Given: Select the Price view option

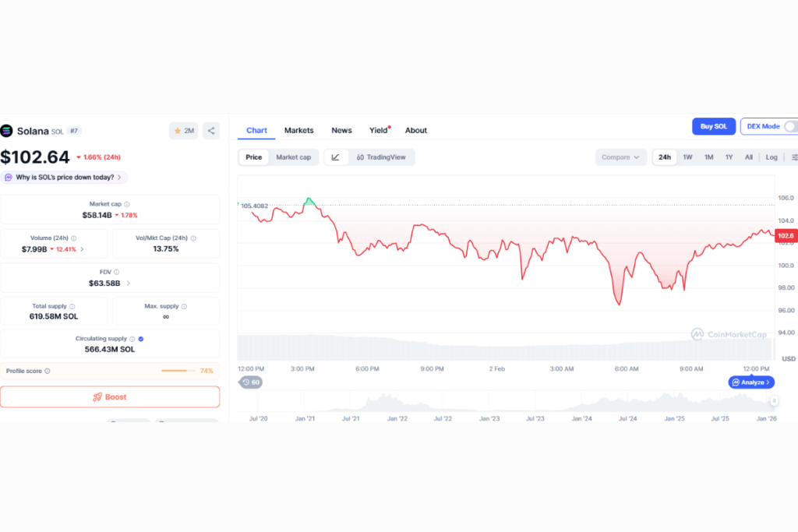Looking at the screenshot, I should 253,157.
